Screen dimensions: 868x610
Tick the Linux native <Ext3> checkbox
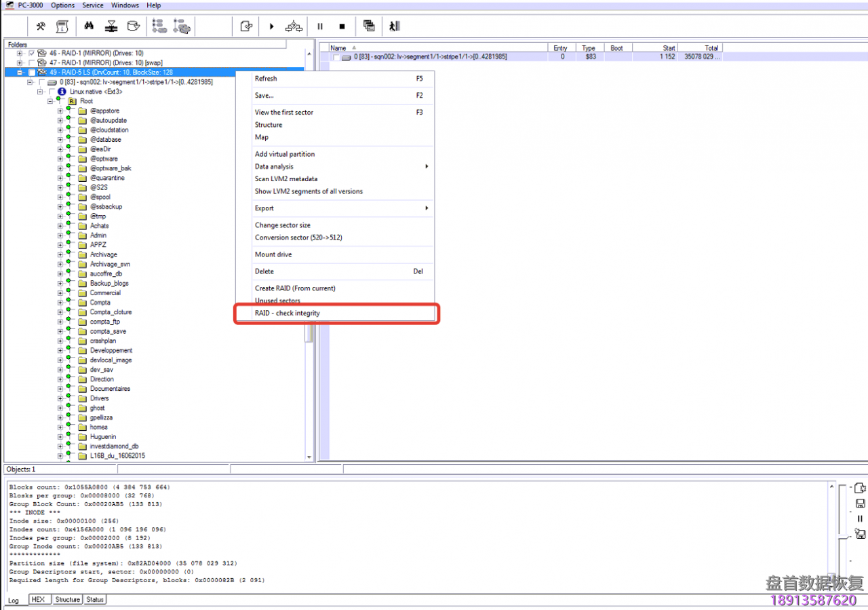(52, 92)
